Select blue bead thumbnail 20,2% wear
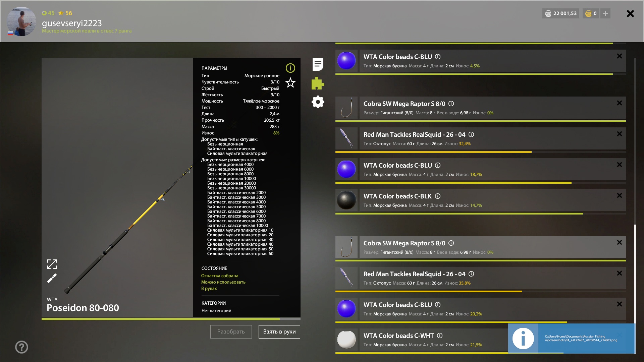This screenshot has width=644, height=362. pyautogui.click(x=346, y=309)
